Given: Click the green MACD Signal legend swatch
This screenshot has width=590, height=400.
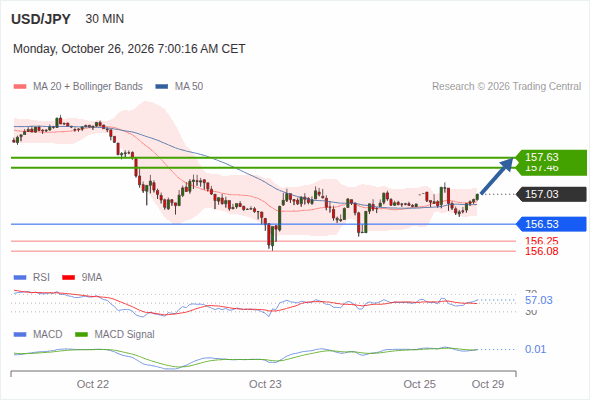Looking at the screenshot, I should click(x=81, y=335).
